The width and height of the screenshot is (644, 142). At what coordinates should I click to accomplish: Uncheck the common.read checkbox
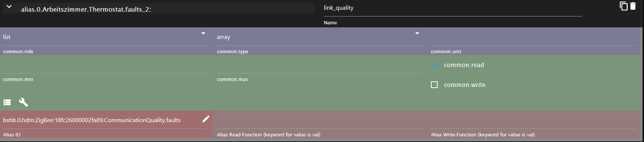coord(434,65)
